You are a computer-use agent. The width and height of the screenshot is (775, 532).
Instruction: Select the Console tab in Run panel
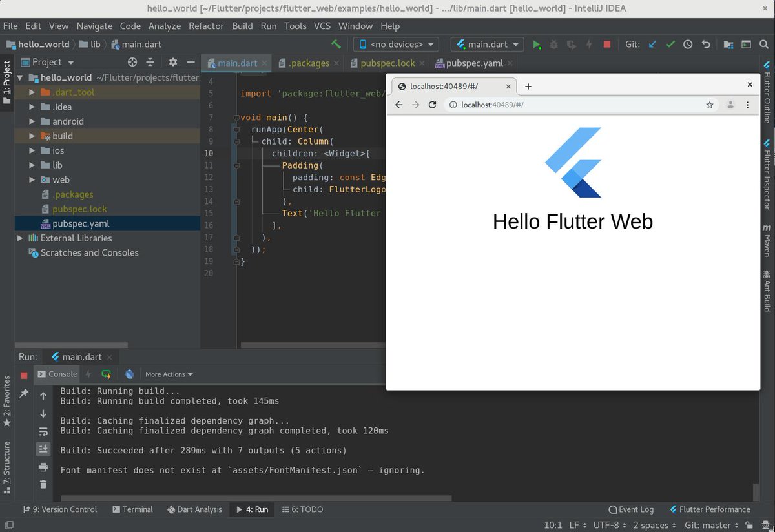[57, 374]
